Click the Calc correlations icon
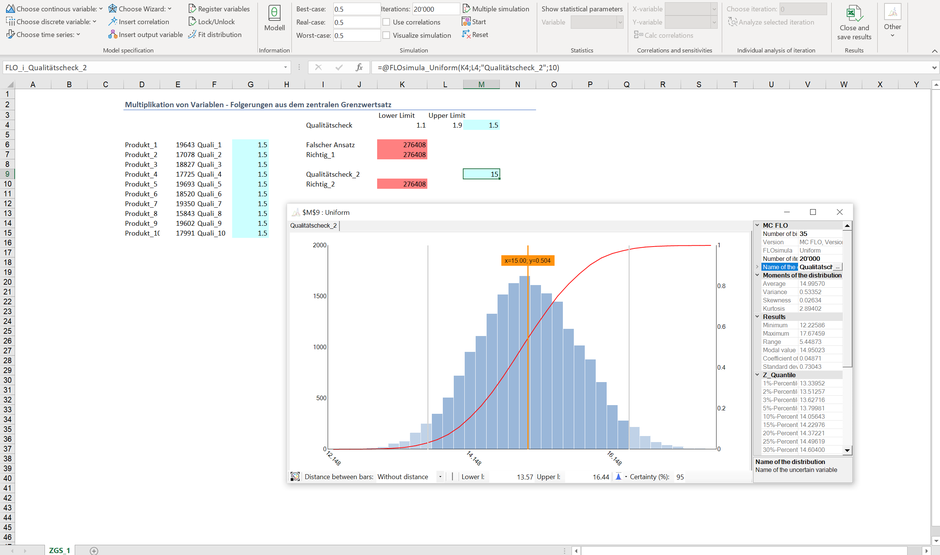940x555 pixels. click(x=638, y=35)
